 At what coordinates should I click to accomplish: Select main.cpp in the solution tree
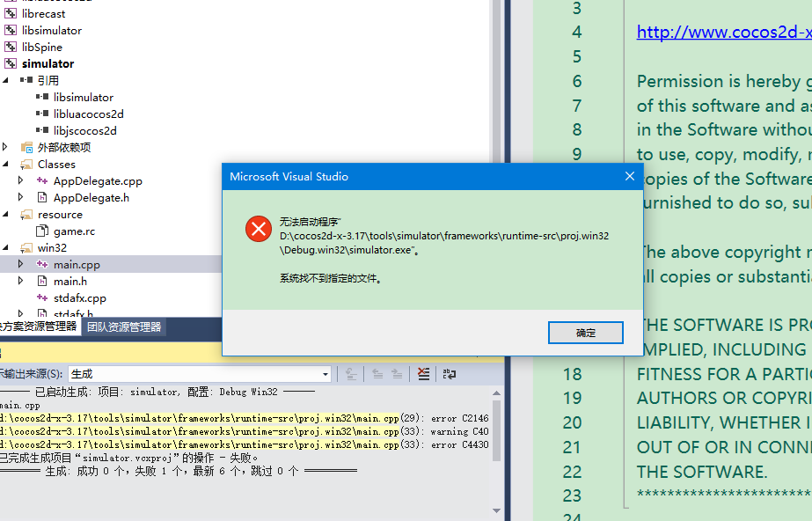[x=77, y=265]
